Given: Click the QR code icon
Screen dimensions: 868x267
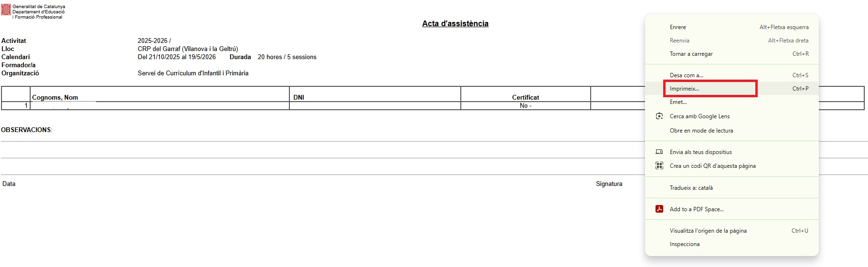Looking at the screenshot, I should [659, 166].
